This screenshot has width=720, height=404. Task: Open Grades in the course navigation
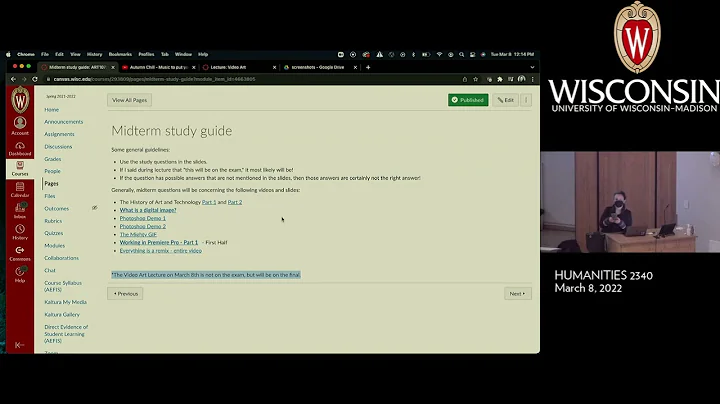click(x=53, y=159)
